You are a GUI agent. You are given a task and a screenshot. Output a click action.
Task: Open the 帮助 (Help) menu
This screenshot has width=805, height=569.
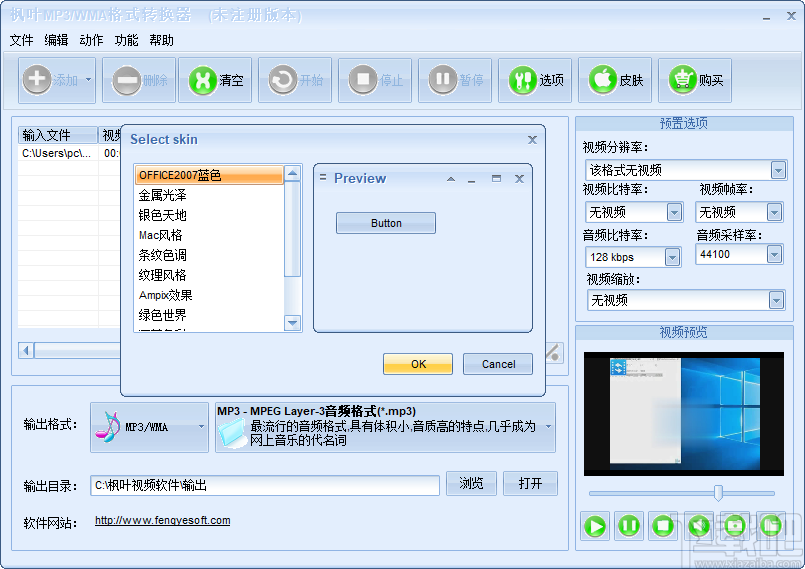[161, 40]
